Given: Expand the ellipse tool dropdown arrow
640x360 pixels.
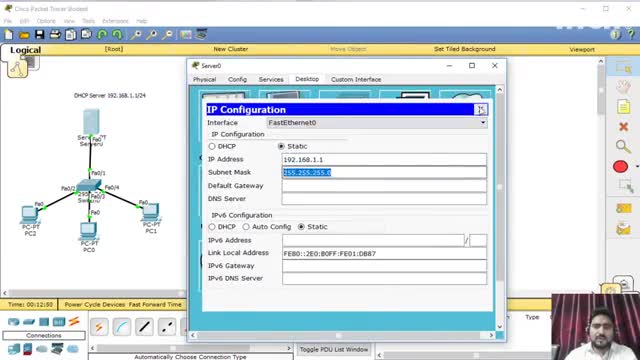Looking at the screenshot, I should [x=637, y=167].
